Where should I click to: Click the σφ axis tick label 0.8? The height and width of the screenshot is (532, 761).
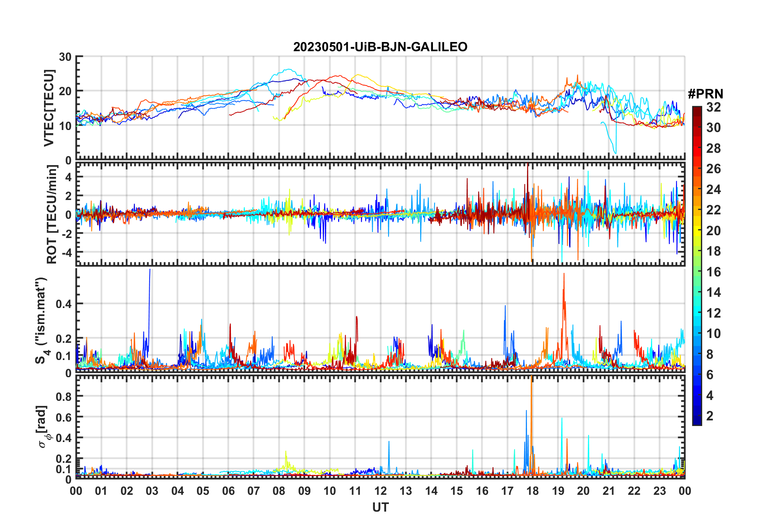(x=64, y=396)
